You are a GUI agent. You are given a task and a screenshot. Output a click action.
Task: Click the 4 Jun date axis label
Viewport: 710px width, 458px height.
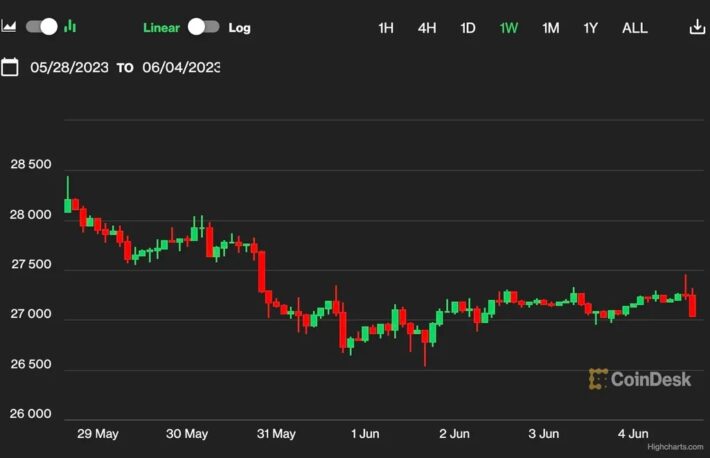click(x=633, y=434)
